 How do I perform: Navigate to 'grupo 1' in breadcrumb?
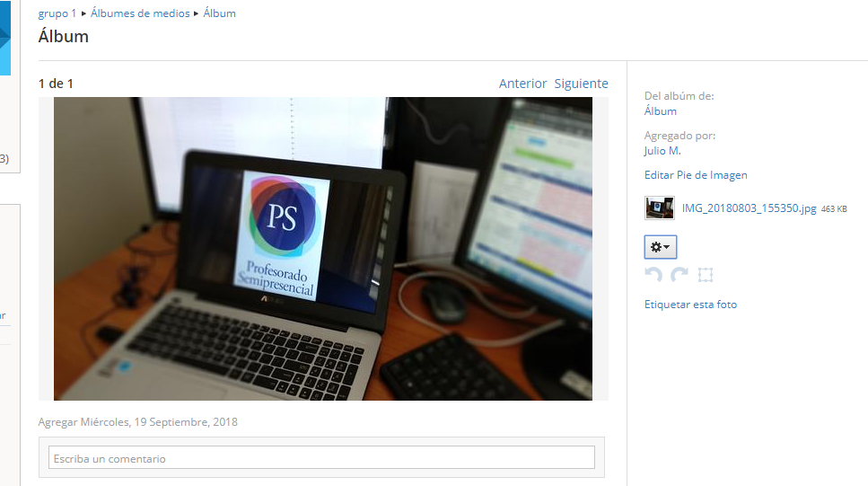[57, 13]
